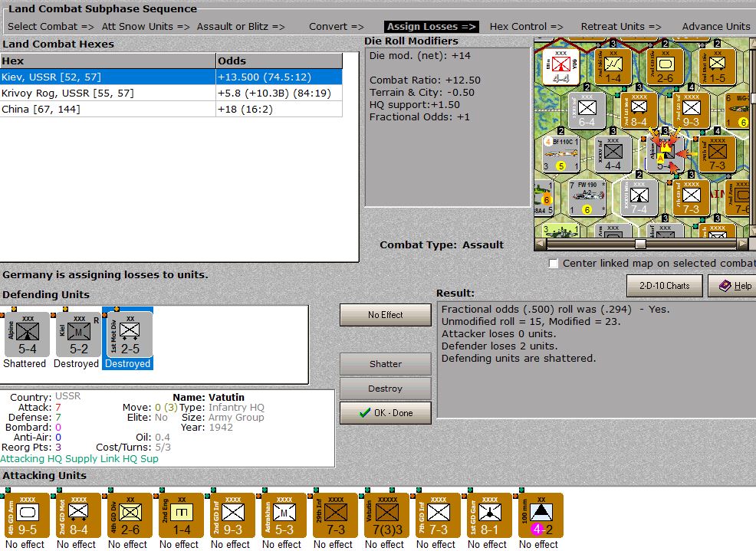The width and height of the screenshot is (756, 551).
Task: Click the Odds column header
Action: tap(279, 61)
